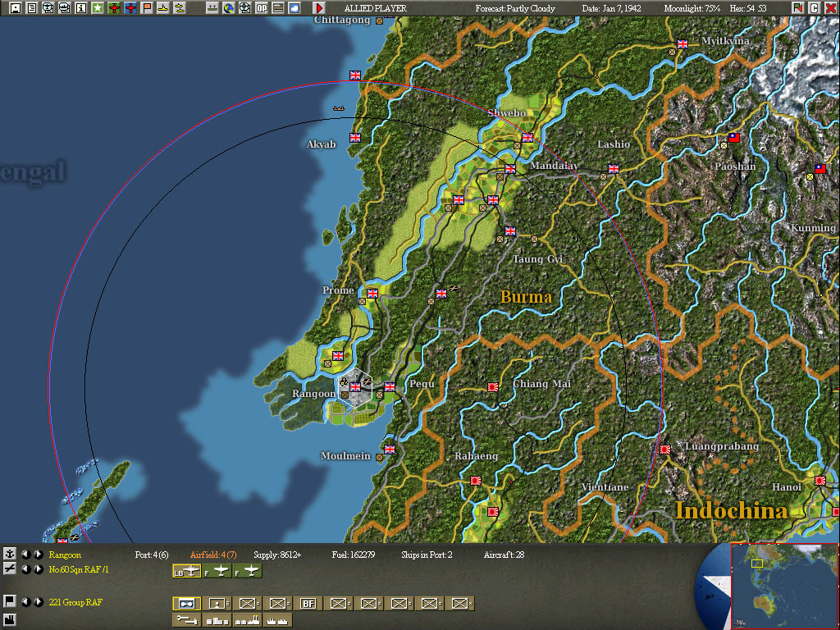
Task: Click the green and red flags icon
Action: (x=798, y=8)
